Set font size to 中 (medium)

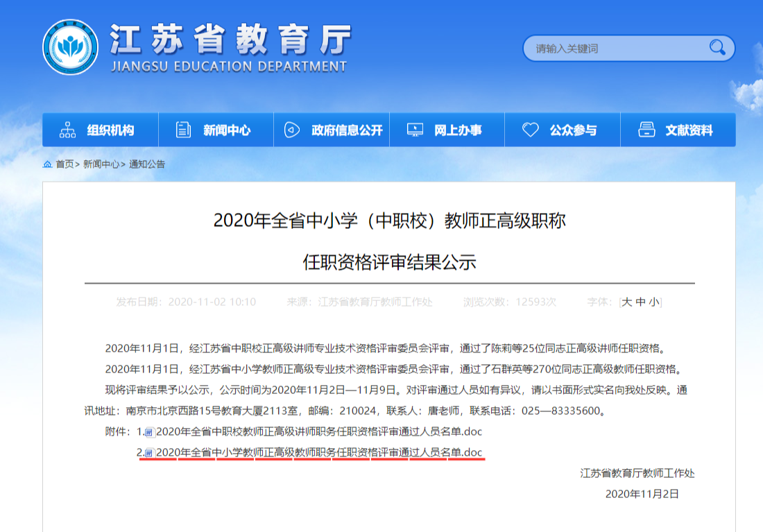pos(641,302)
